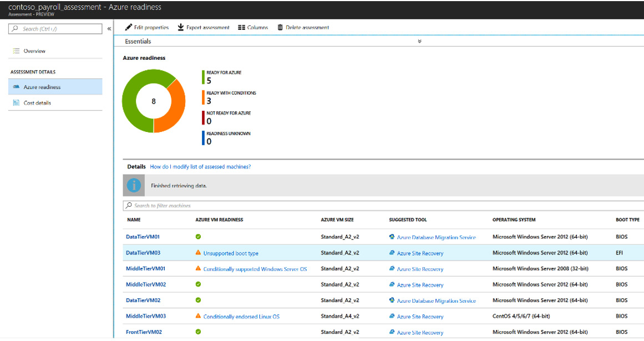644x341 pixels.
Task: Open the MiddleTierVM02 machine link
Action: coord(146,284)
